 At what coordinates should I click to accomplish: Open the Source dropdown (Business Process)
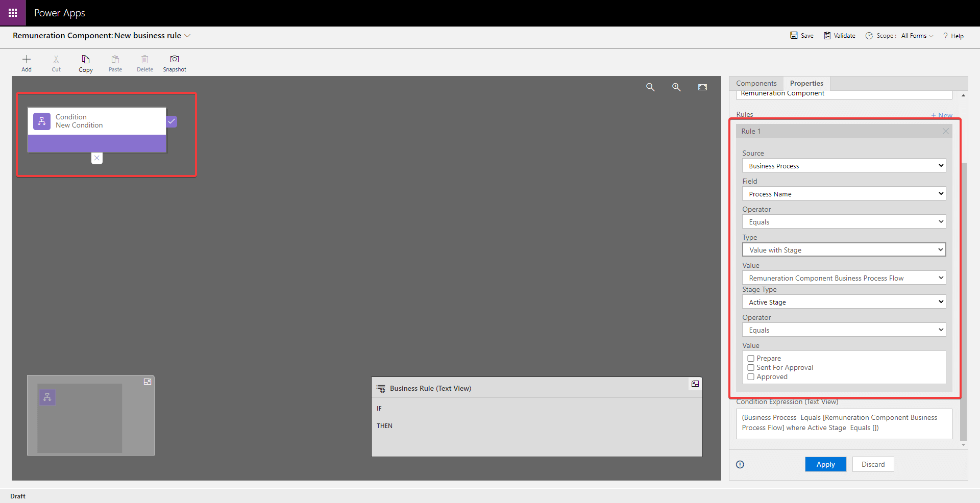pyautogui.click(x=844, y=166)
